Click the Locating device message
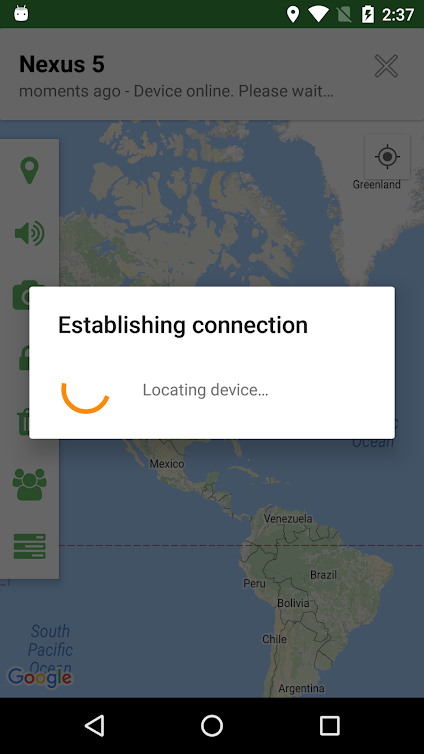The width and height of the screenshot is (424, 754). (205, 390)
